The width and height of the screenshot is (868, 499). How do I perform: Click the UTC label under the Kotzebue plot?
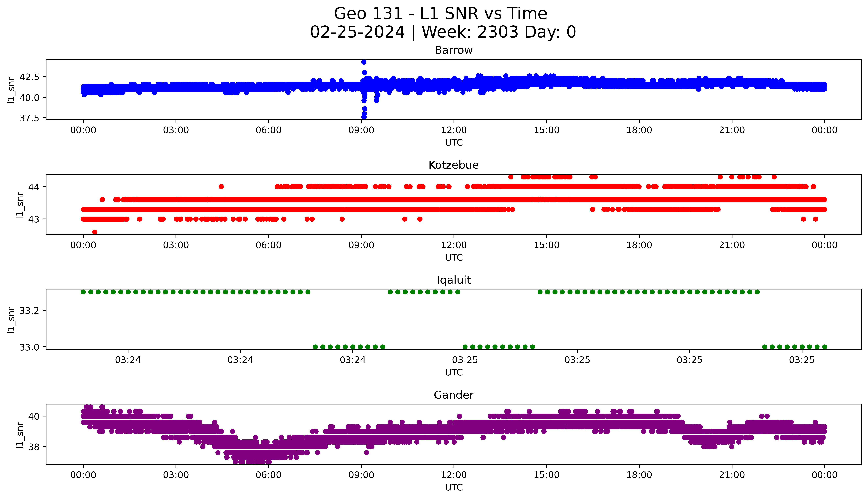pos(454,257)
